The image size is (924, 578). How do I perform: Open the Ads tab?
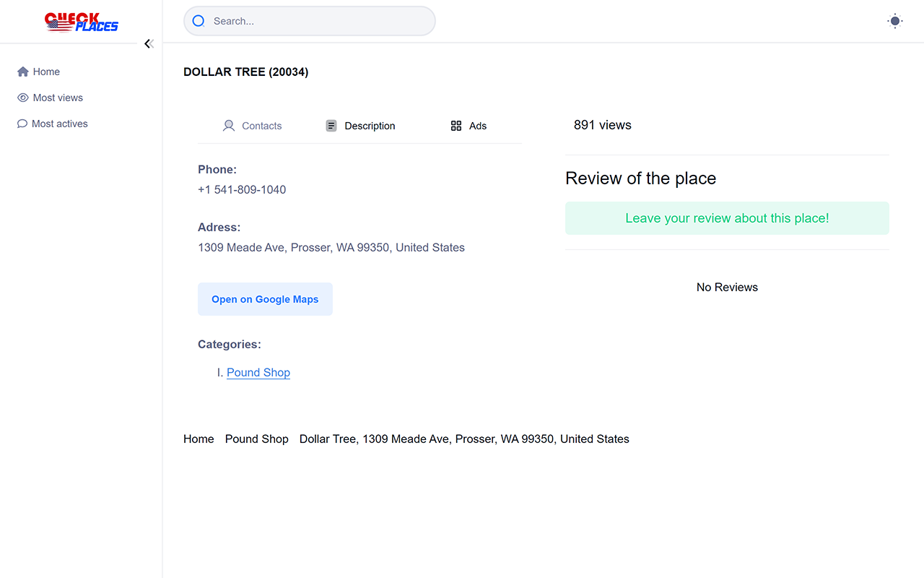[x=477, y=126]
